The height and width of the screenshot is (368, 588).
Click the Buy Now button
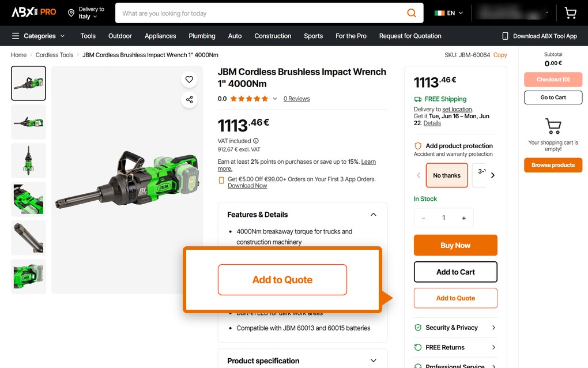tap(455, 245)
